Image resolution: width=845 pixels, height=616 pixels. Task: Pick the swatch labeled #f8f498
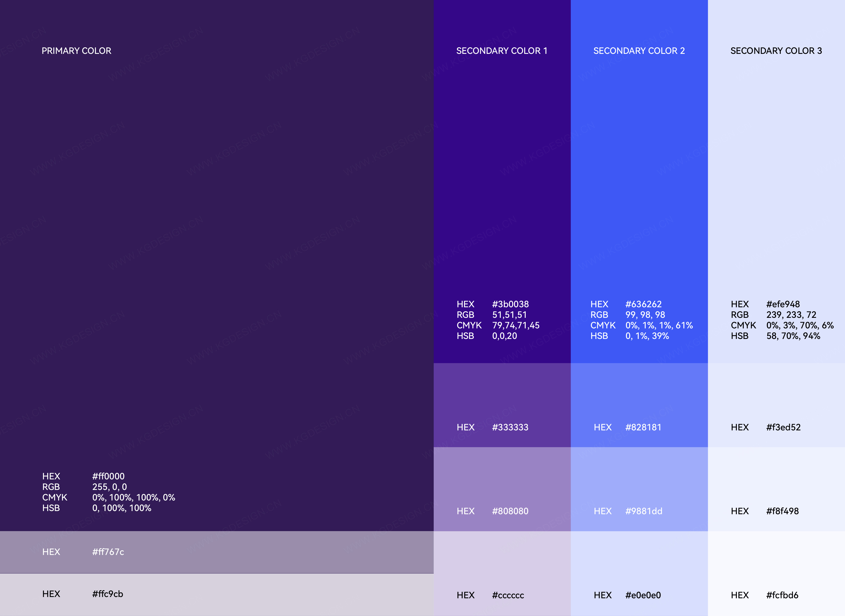click(776, 488)
